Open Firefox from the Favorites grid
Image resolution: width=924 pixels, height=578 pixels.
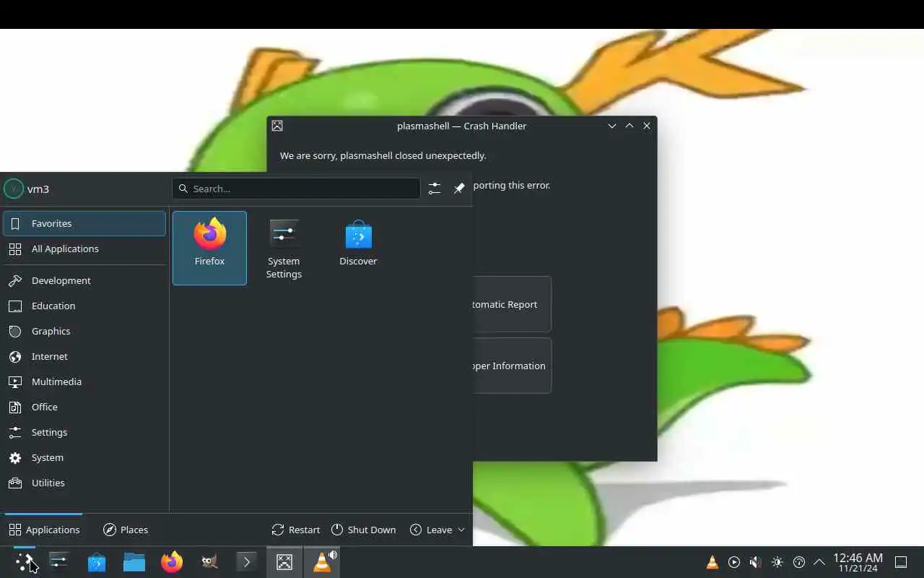point(209,248)
